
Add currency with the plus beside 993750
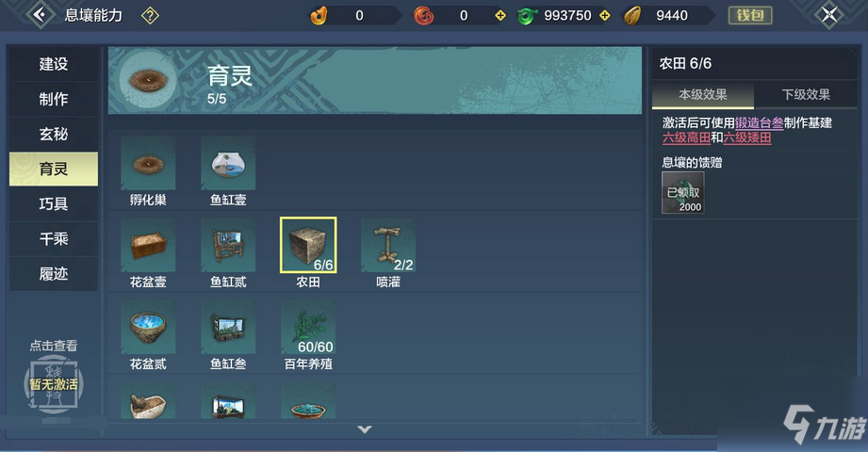605,15
